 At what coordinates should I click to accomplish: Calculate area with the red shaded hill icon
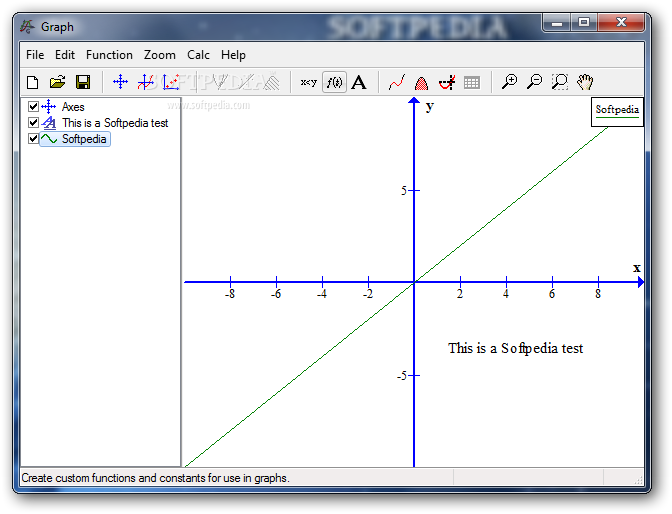pos(421,82)
